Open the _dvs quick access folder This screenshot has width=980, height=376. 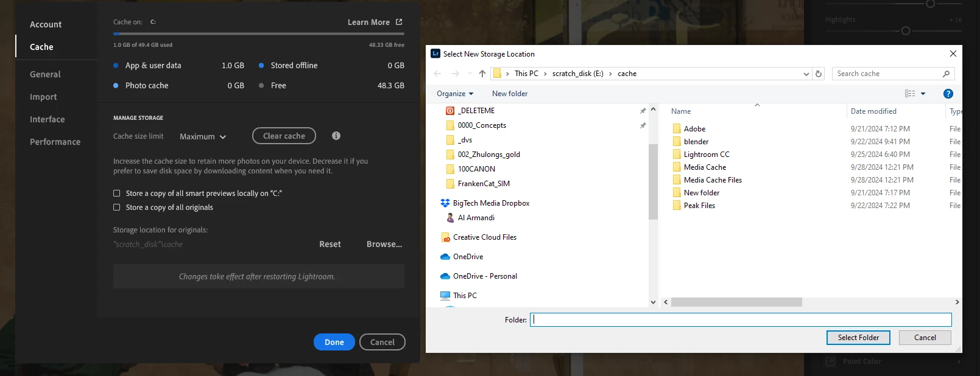click(x=465, y=140)
